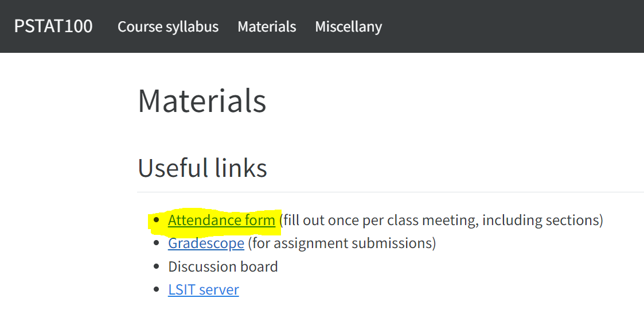Click the '(for assignment submissions)' note
Screen dimensions: 644x321
[x=342, y=243]
